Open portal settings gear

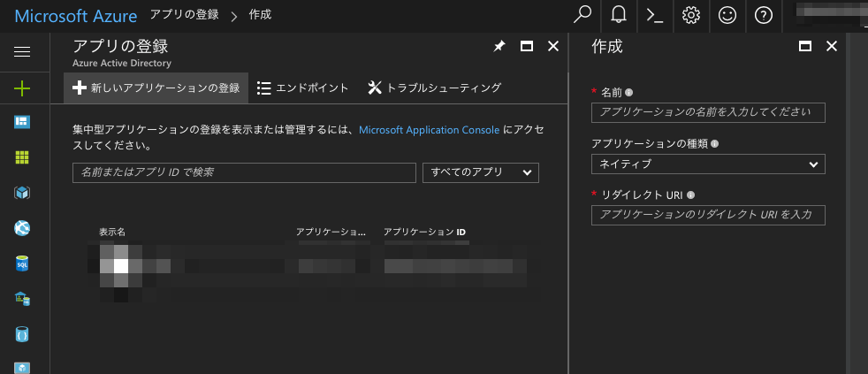tap(691, 16)
